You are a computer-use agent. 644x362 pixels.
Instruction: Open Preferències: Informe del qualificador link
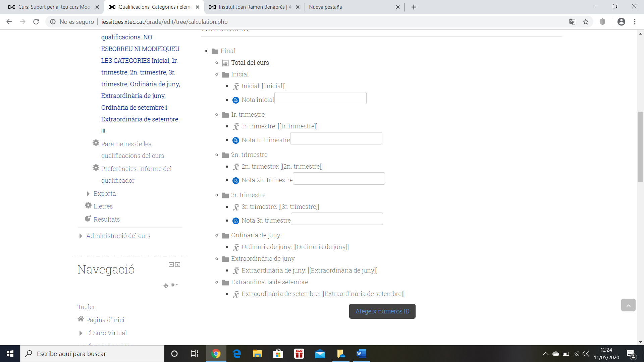click(136, 175)
